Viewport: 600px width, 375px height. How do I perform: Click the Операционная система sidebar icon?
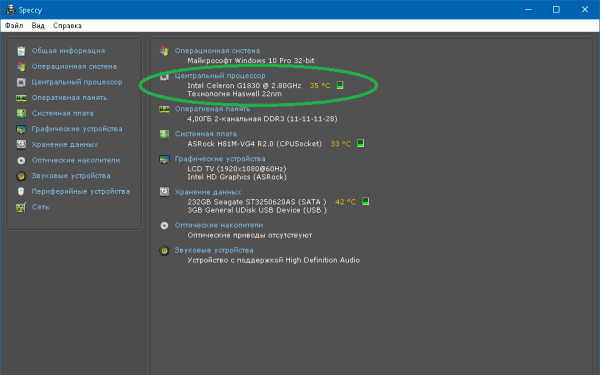point(21,67)
